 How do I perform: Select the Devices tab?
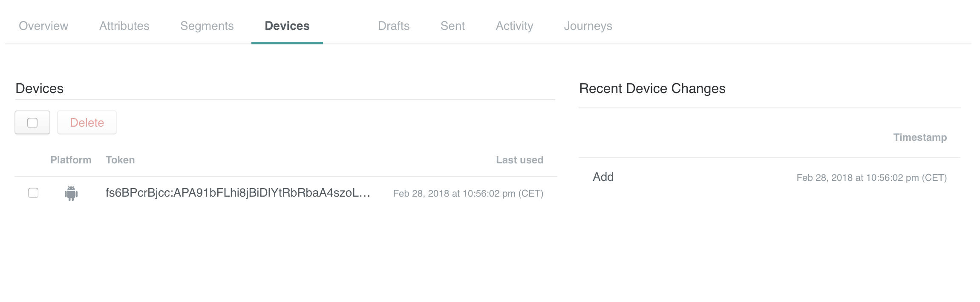click(287, 26)
